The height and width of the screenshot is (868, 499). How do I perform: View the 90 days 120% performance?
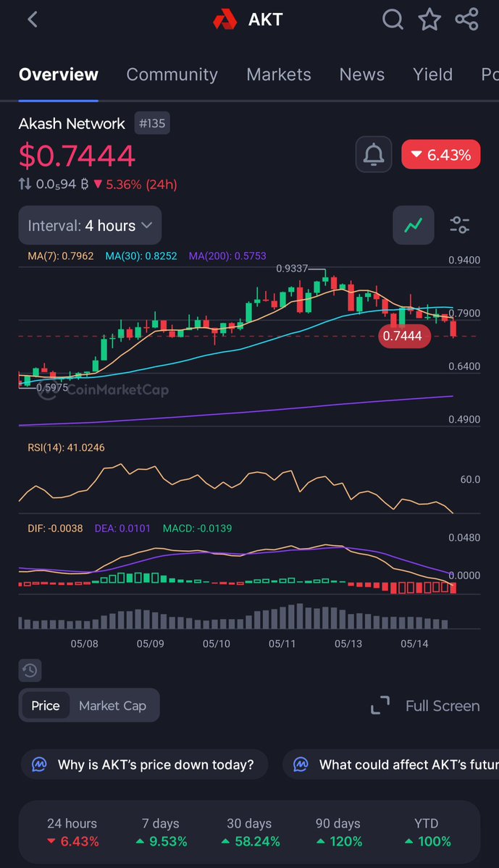pyautogui.click(x=337, y=833)
